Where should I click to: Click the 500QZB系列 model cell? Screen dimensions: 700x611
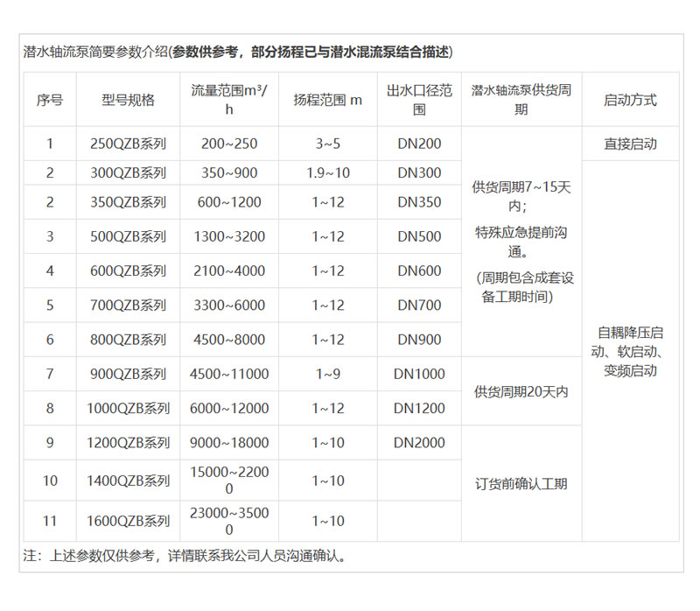(128, 236)
